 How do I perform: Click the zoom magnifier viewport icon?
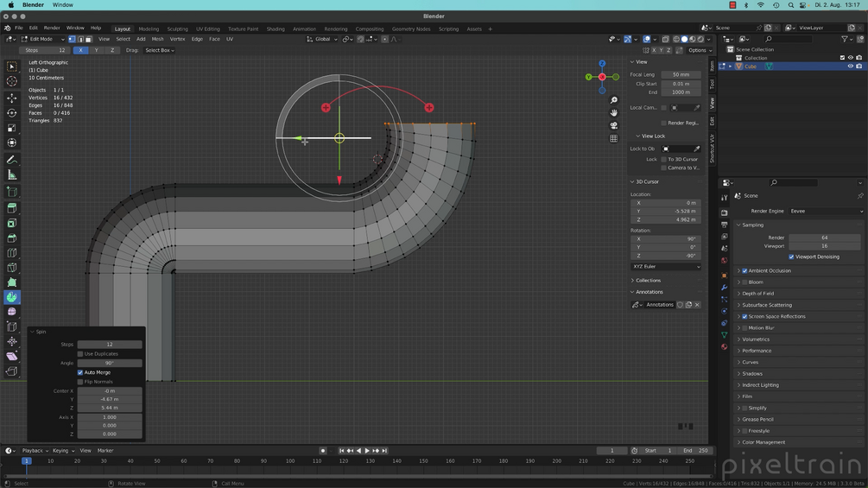click(x=614, y=100)
